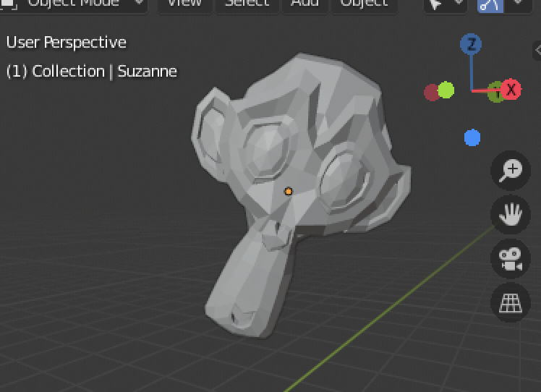
Task: Click the Suzanne monkey mesh origin point
Action: point(288,191)
